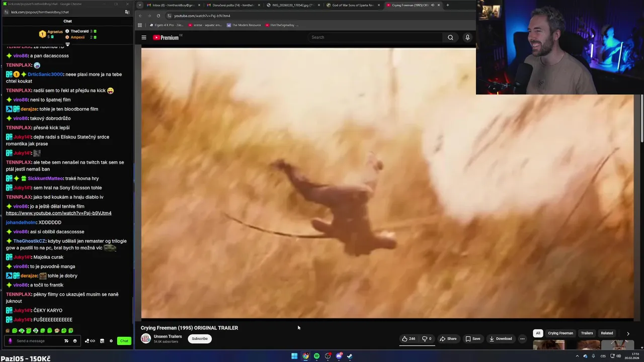This screenshot has height=362, width=644.
Task: Download the Crying Freeman trailer
Action: [x=501, y=338]
